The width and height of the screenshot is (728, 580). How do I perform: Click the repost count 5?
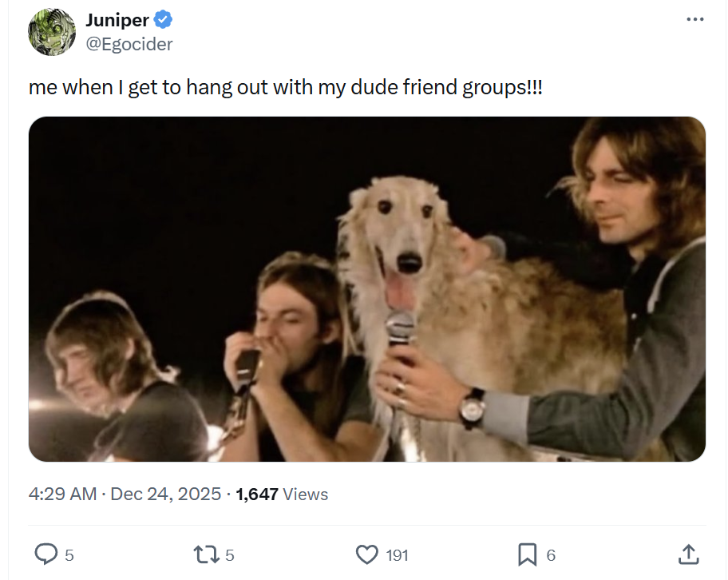coord(229,555)
